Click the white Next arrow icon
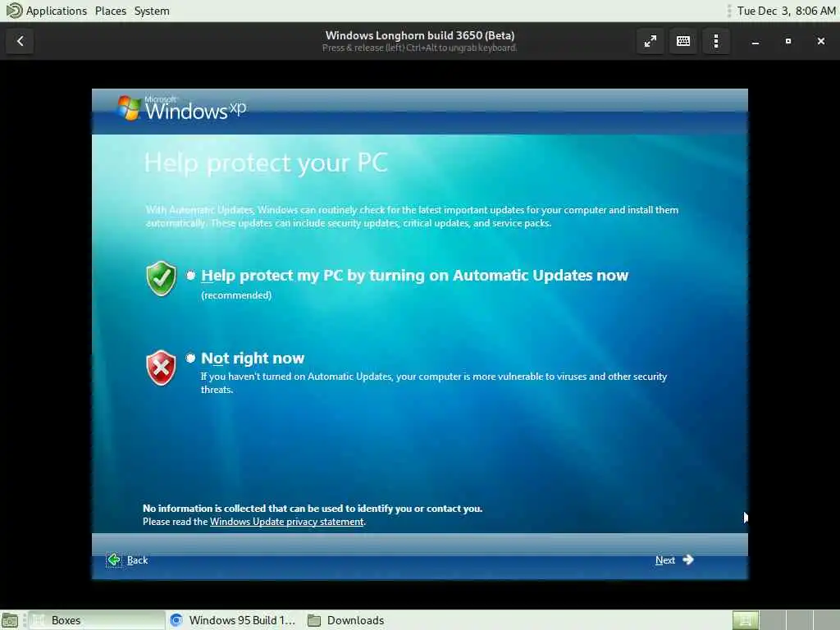 pos(688,559)
